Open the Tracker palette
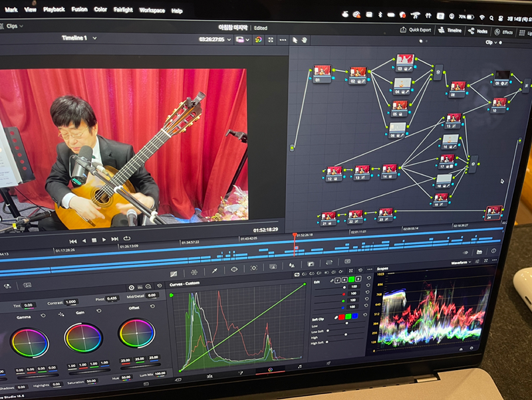The height and width of the screenshot is (400, 532). click(254, 268)
